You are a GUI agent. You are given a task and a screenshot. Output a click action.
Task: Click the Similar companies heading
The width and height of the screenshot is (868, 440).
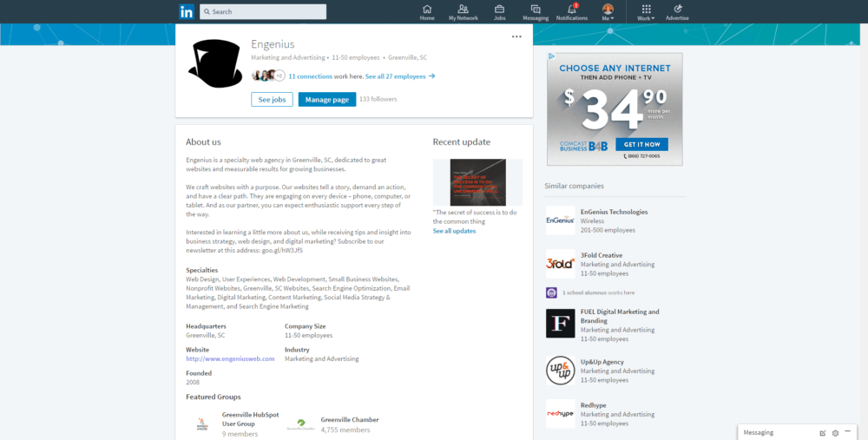574,186
